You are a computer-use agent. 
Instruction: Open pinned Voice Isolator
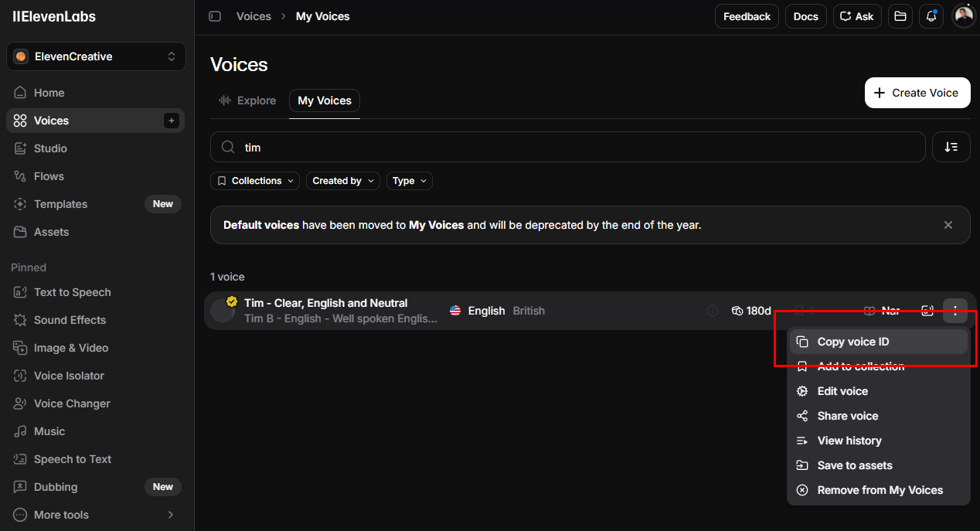(x=96, y=376)
